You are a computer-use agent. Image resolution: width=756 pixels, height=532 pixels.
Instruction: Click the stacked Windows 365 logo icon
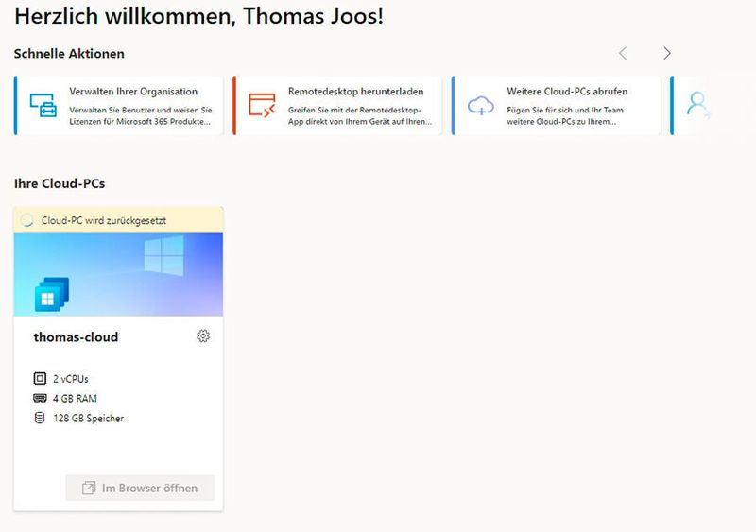click(52, 294)
